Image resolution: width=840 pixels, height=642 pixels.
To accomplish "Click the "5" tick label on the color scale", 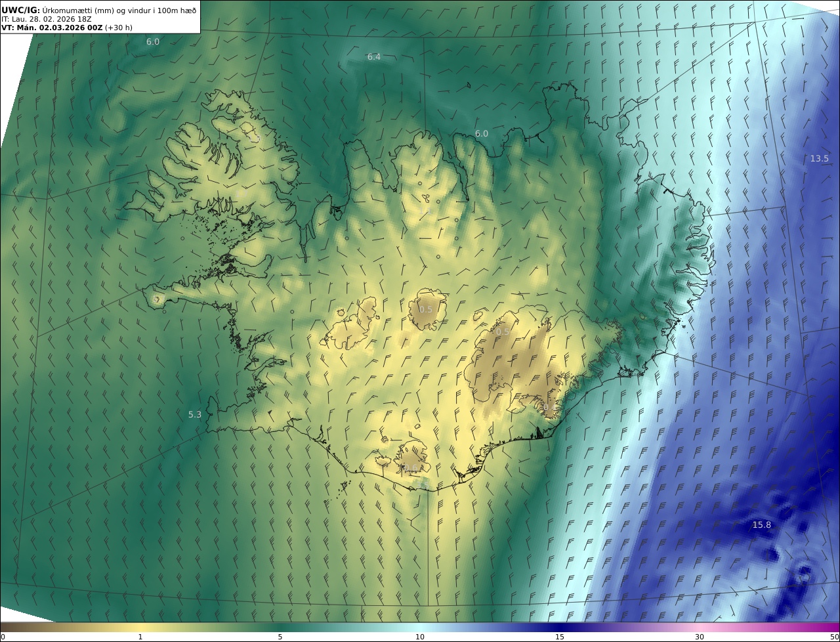I will tap(280, 637).
